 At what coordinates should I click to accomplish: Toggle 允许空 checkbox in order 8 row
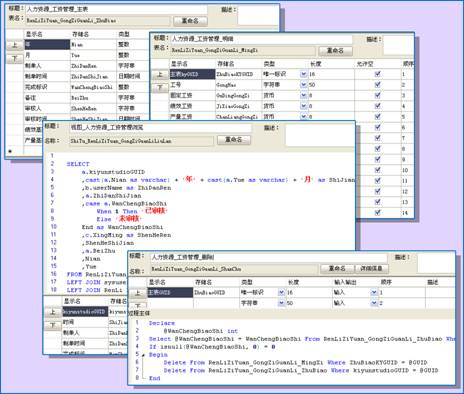click(377, 149)
